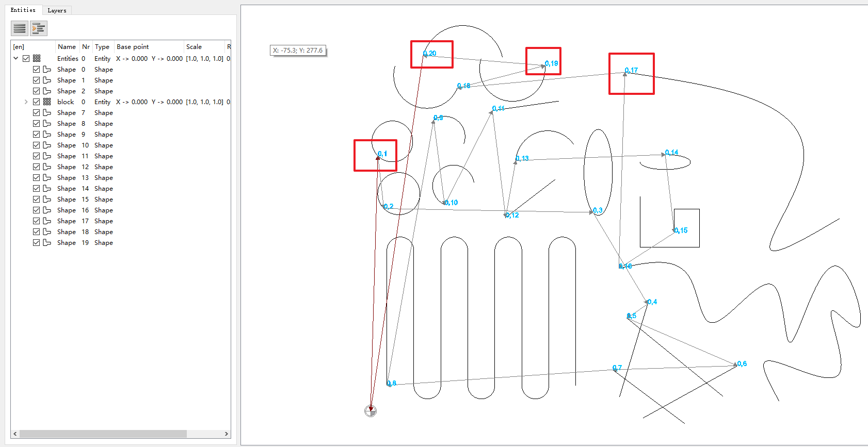Image resolution: width=868 pixels, height=447 pixels.
Task: Toggle the Shape 15 checkbox
Action: 36,200
